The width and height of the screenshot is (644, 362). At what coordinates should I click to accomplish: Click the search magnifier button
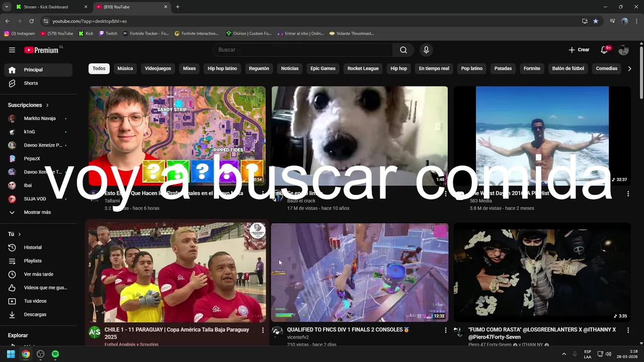(x=404, y=50)
